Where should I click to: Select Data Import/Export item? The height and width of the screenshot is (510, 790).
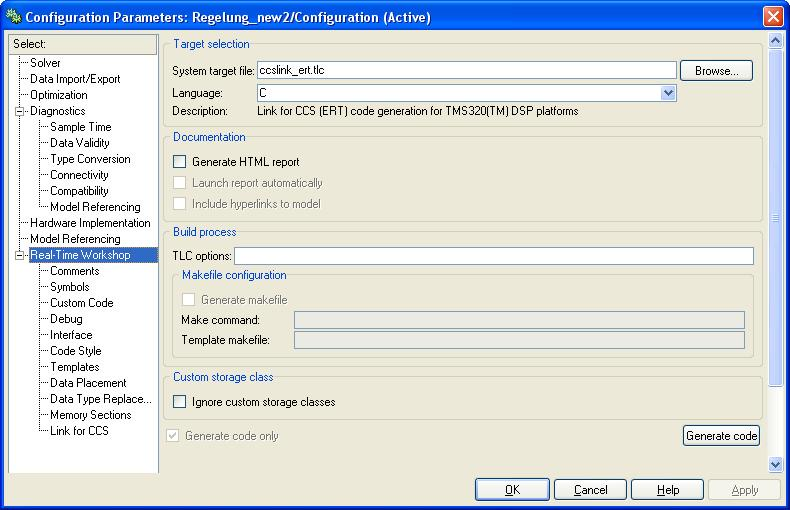coord(75,79)
